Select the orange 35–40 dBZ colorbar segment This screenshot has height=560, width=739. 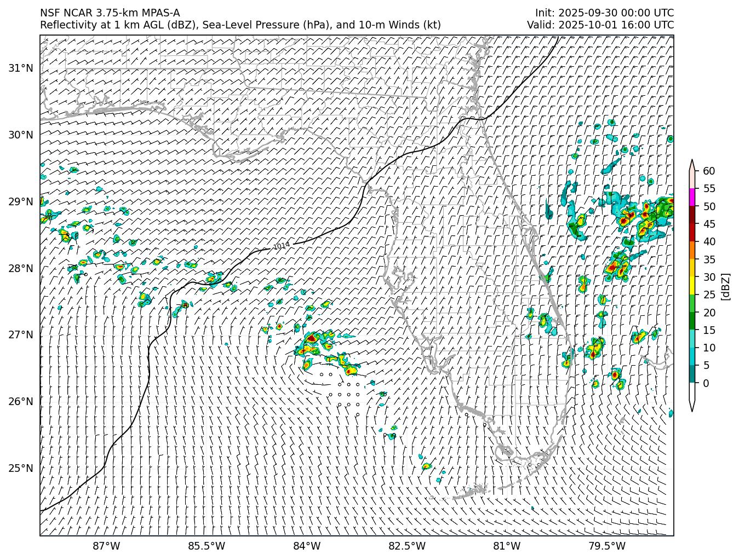[x=692, y=250]
